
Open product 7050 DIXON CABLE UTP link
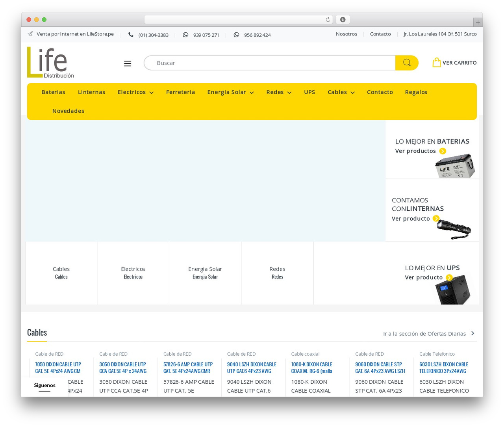(58, 368)
